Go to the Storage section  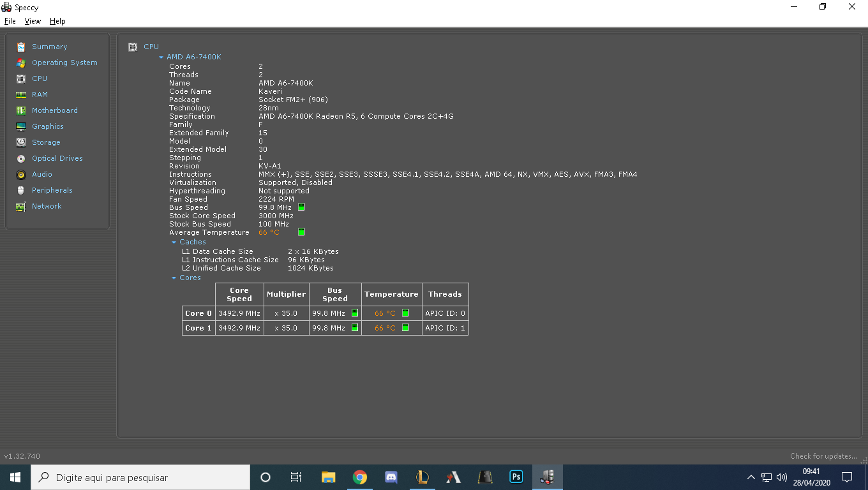46,142
